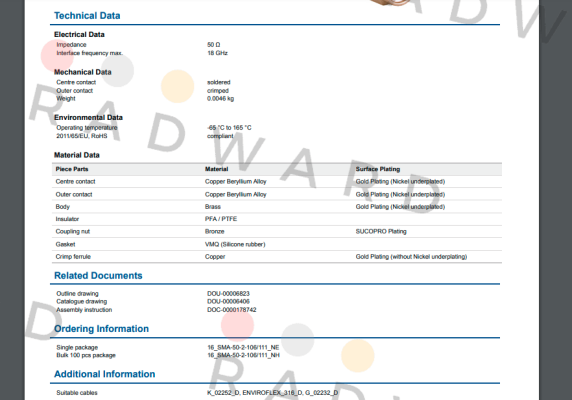Click the SUCOPRO Plating cell

(381, 232)
